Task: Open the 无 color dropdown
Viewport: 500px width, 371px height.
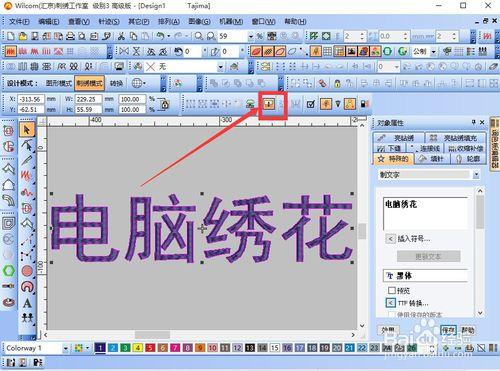Action: pyautogui.click(x=220, y=67)
